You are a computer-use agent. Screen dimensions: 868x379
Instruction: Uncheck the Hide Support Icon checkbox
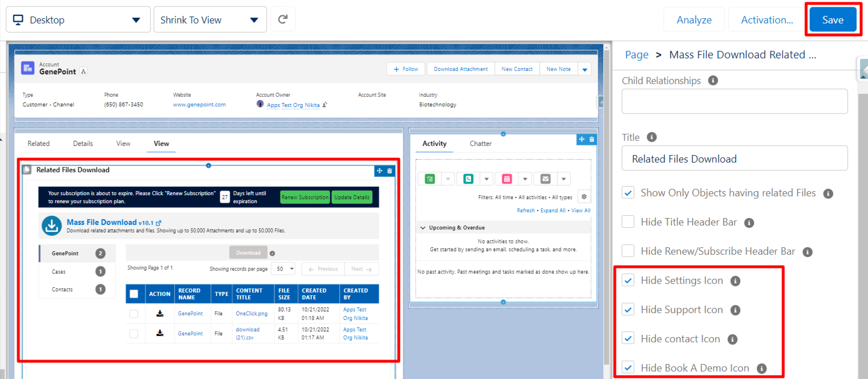[x=629, y=310]
